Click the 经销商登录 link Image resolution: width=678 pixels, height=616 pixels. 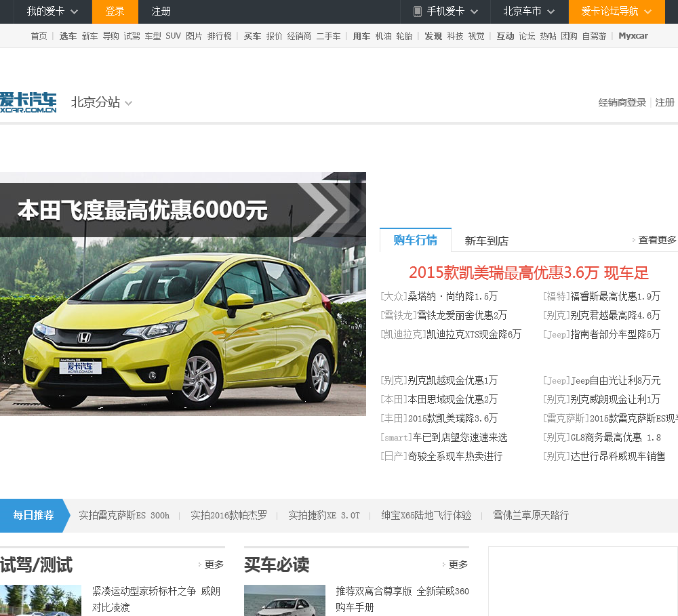tap(622, 102)
